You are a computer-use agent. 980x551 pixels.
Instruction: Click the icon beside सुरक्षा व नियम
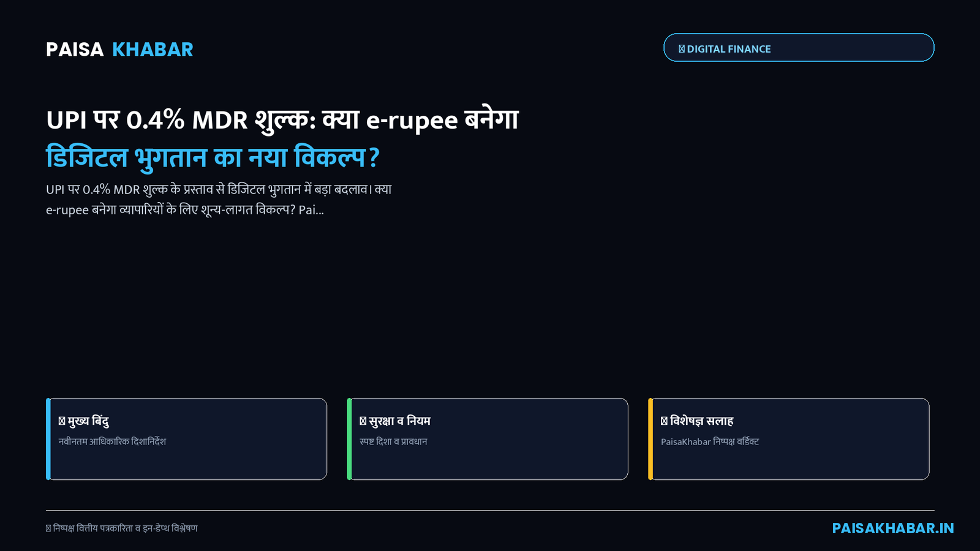[x=363, y=421]
